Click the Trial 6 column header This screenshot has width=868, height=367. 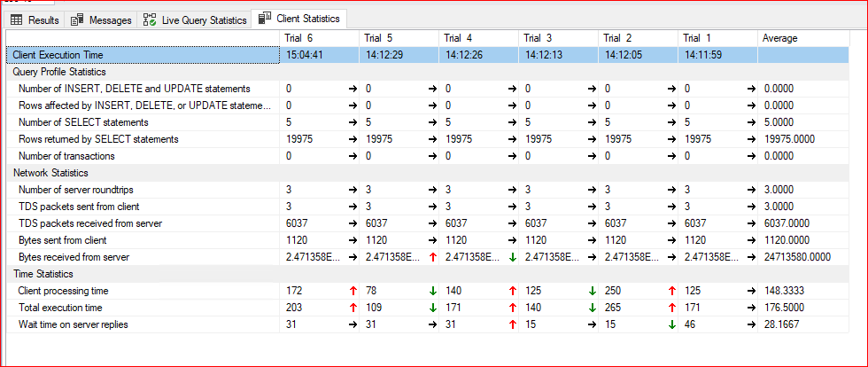[x=299, y=38]
